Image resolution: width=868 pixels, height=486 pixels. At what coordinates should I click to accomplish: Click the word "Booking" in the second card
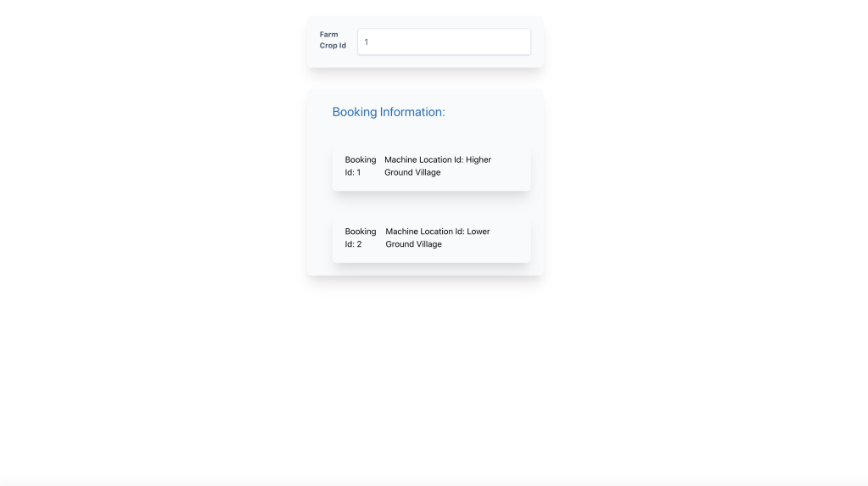tap(361, 232)
